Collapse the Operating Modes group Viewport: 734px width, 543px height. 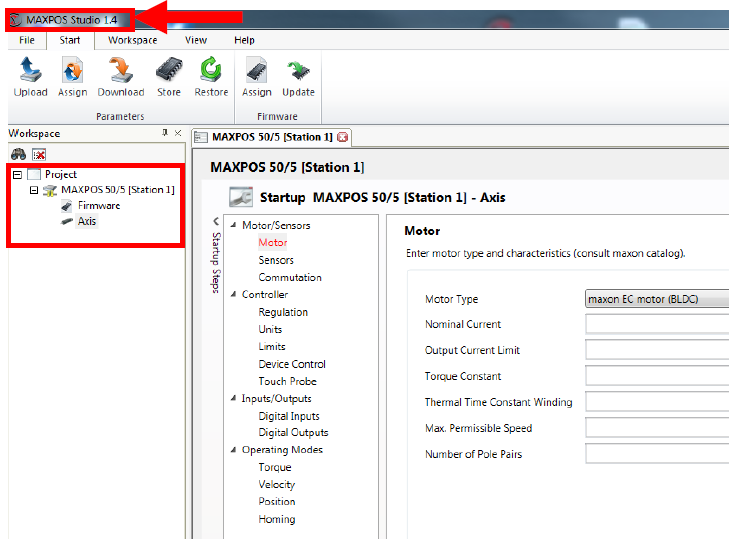pyautogui.click(x=233, y=450)
